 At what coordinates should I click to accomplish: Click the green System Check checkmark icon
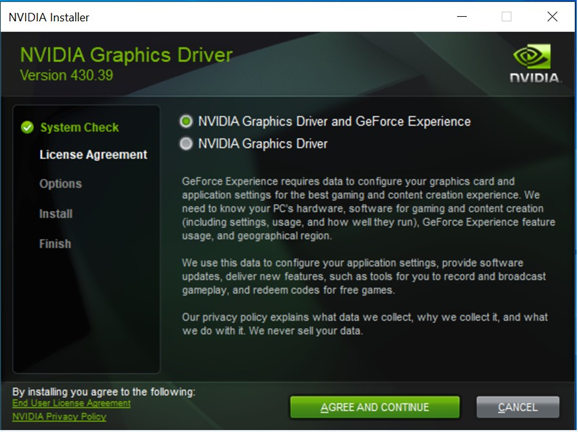[x=27, y=128]
